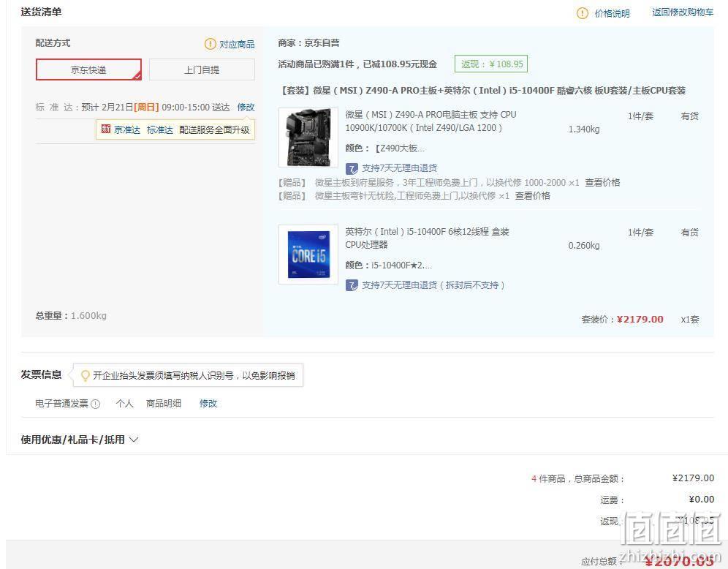Image resolution: width=728 pixels, height=569 pixels.
Task: Expand the 使用优惠/礼品卡/抵用 section chevron
Action: pyautogui.click(x=134, y=440)
